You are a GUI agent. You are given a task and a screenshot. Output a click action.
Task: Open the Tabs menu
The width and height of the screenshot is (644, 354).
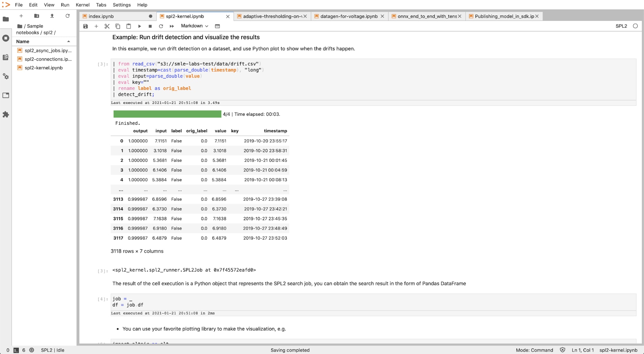[x=101, y=5]
